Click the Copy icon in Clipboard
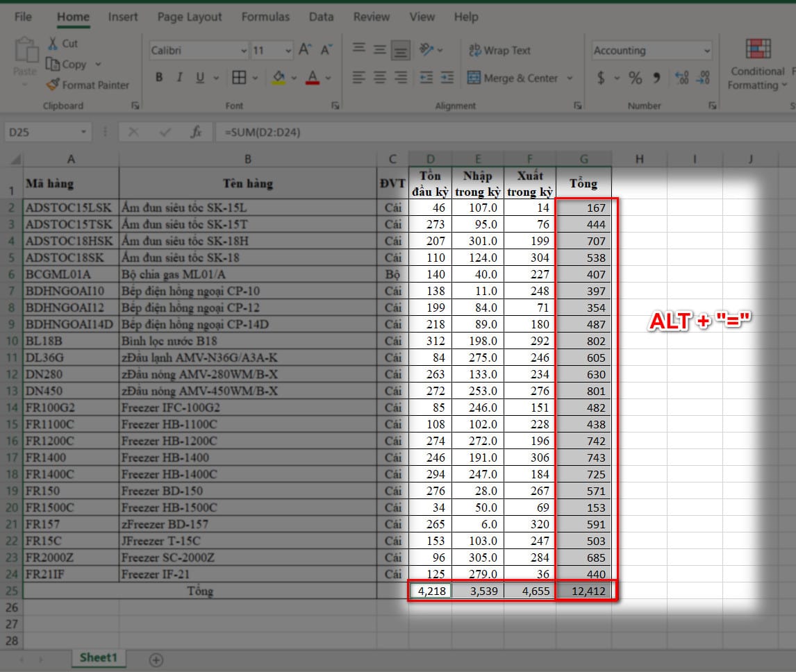Image resolution: width=796 pixels, height=672 pixels. pyautogui.click(x=53, y=64)
